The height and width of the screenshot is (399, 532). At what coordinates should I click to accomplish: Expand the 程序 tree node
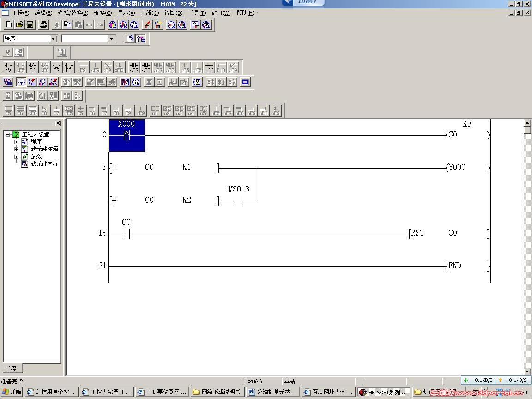pyautogui.click(x=16, y=142)
